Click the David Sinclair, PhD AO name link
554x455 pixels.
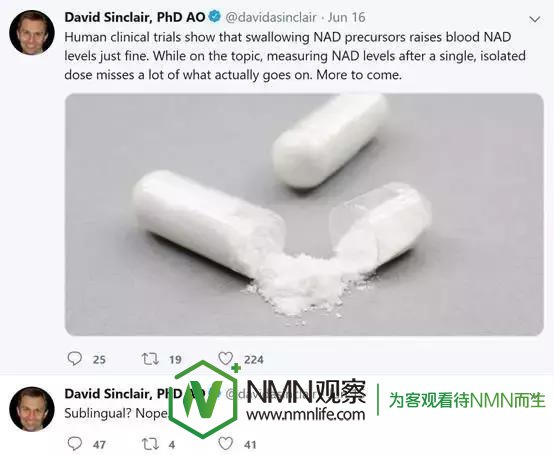[135, 17]
